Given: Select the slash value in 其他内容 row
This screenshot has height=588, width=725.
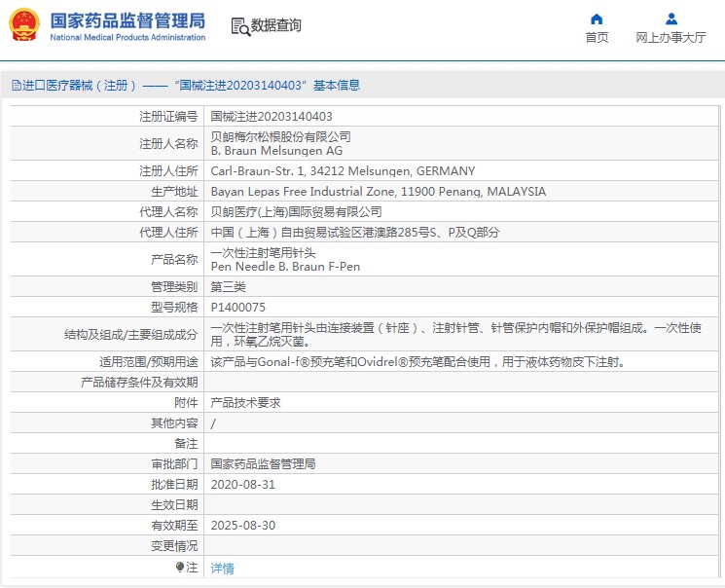Looking at the screenshot, I should pos(213,423).
